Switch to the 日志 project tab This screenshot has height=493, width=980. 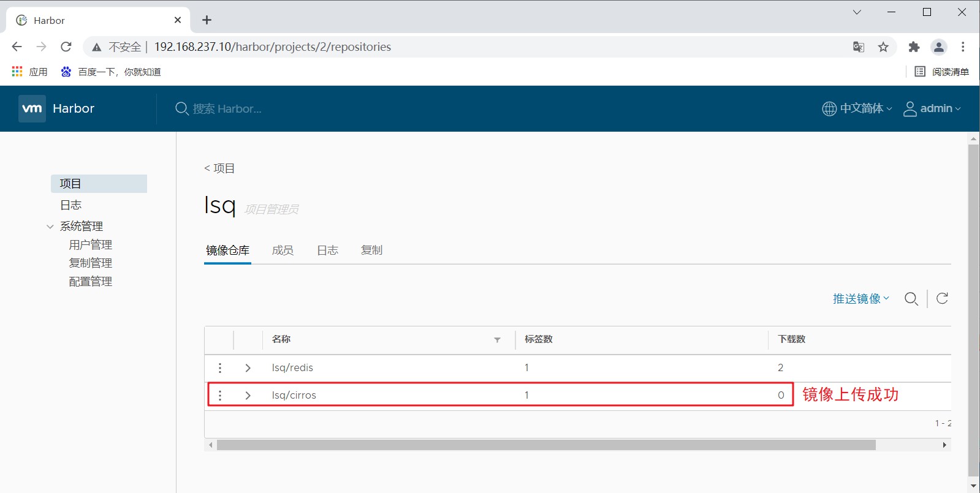pyautogui.click(x=327, y=250)
